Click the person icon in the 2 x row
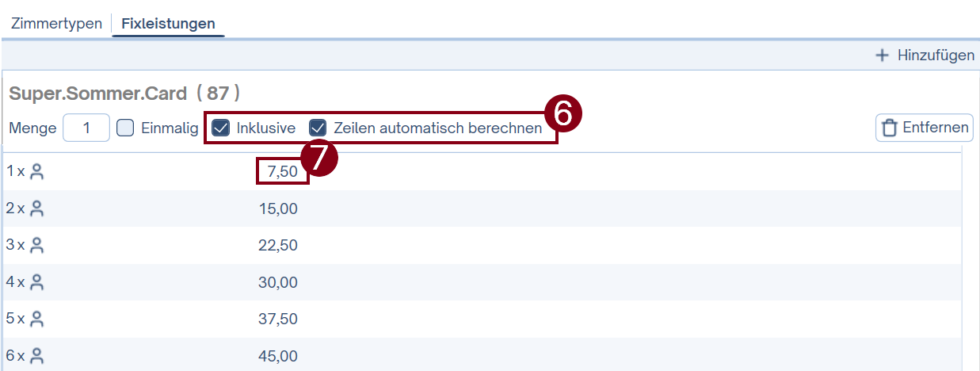 point(36,209)
